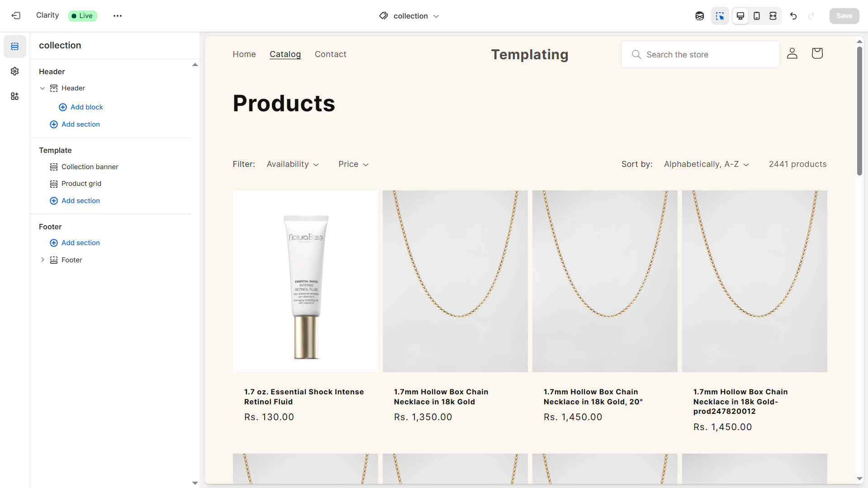Click the redo icon

coord(811,16)
